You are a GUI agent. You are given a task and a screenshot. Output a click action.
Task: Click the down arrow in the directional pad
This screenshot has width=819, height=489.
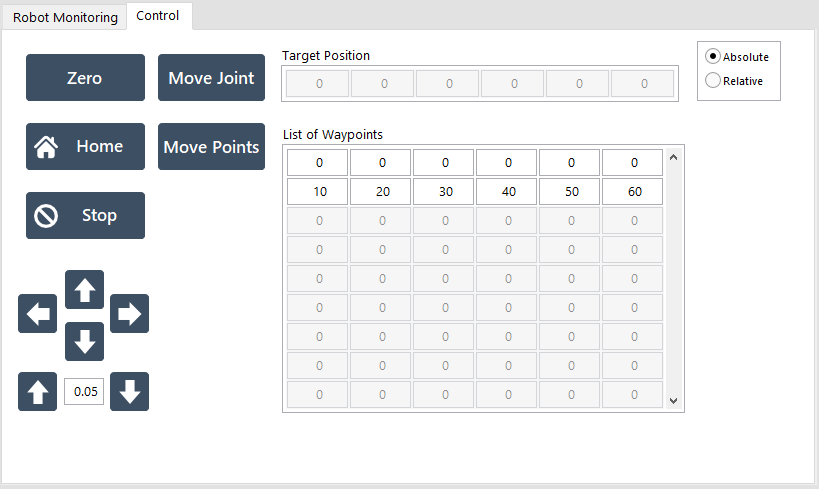pos(85,342)
